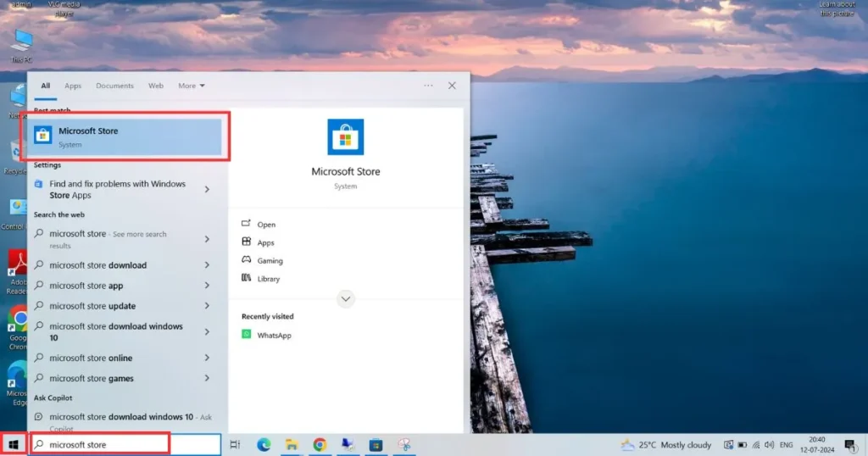Open the taskbar app icon left of Store
The width and height of the screenshot is (868, 456).
pyautogui.click(x=348, y=444)
